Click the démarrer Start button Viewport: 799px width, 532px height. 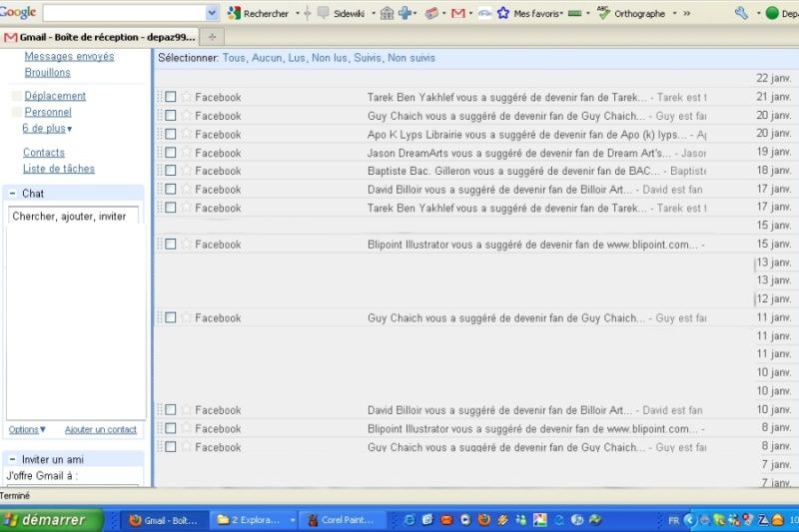tap(51, 520)
